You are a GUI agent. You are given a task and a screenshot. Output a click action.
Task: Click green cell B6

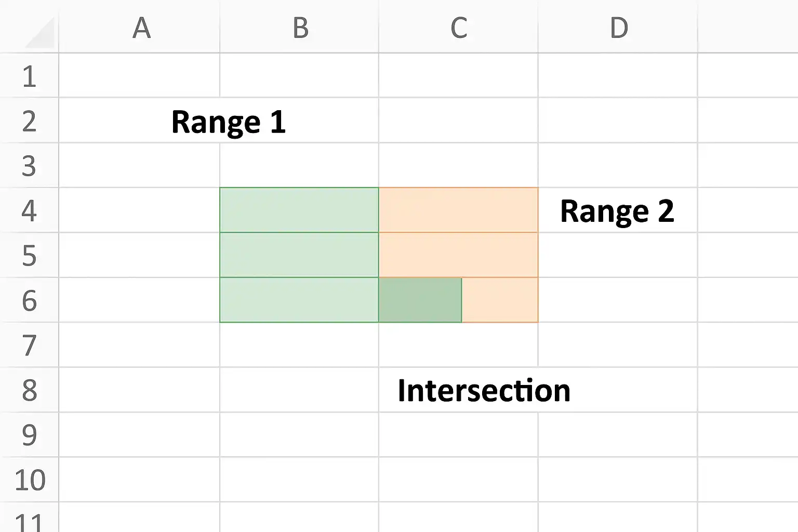(299, 300)
